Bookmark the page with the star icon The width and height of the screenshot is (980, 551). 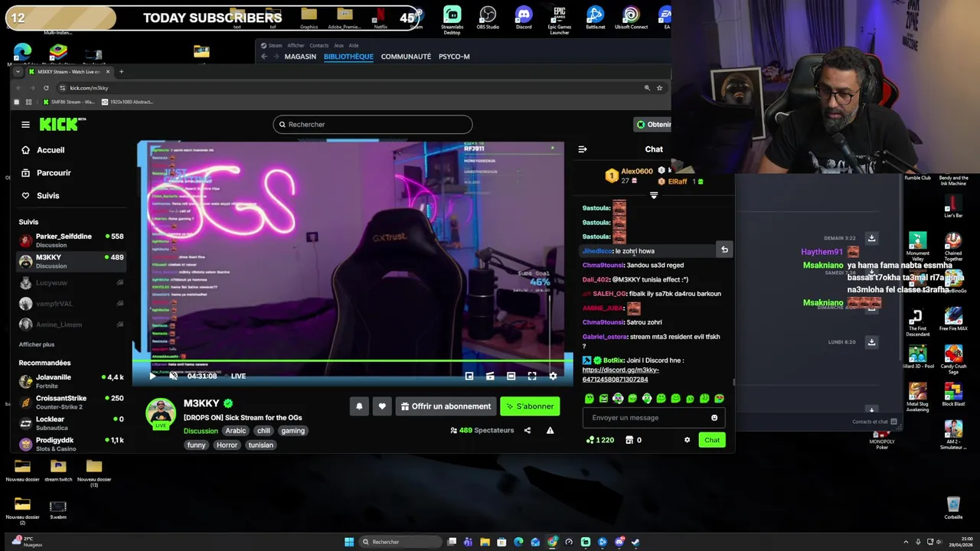pos(659,88)
